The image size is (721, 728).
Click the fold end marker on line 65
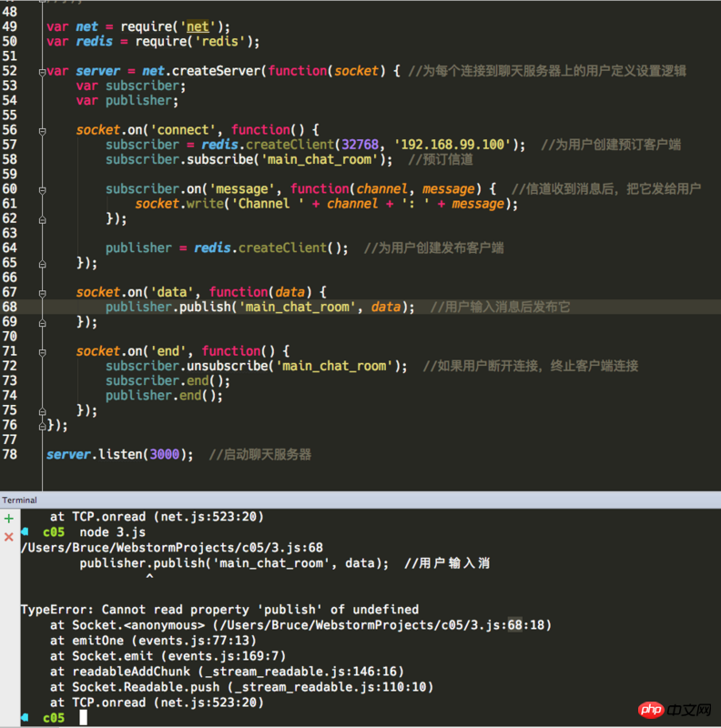pyautogui.click(x=42, y=264)
